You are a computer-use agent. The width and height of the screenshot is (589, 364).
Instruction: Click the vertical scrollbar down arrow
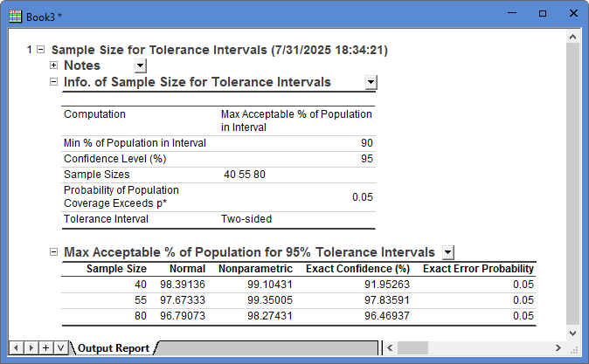(x=572, y=333)
